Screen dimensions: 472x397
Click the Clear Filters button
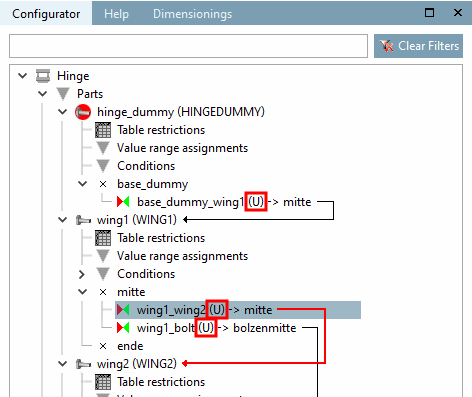pyautogui.click(x=418, y=46)
